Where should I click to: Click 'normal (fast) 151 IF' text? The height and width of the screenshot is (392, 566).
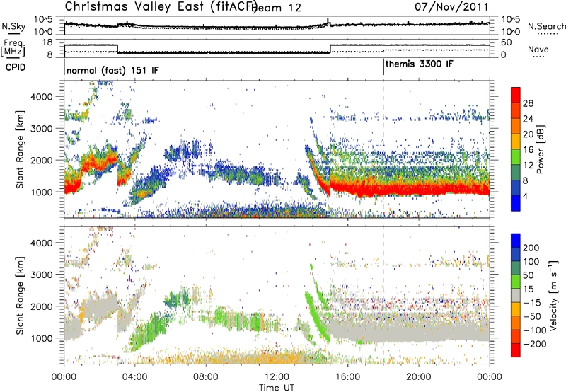click(112, 70)
